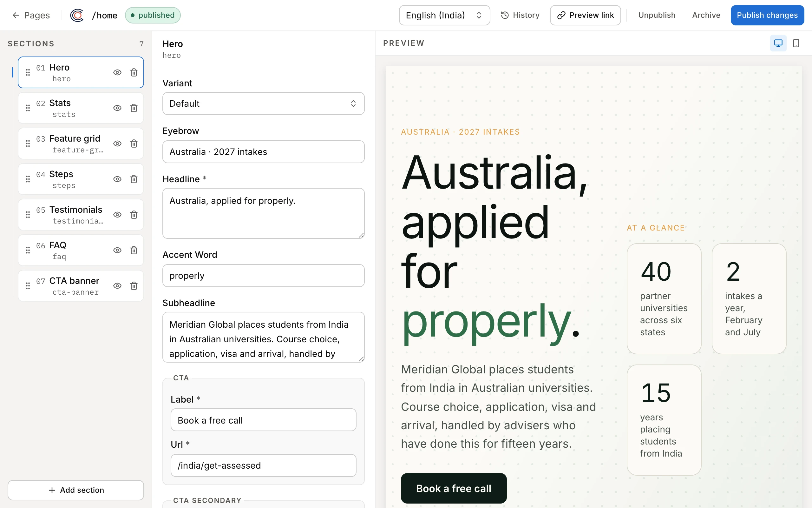812x508 pixels.
Task: Hide the Feature grid section
Action: click(x=117, y=144)
